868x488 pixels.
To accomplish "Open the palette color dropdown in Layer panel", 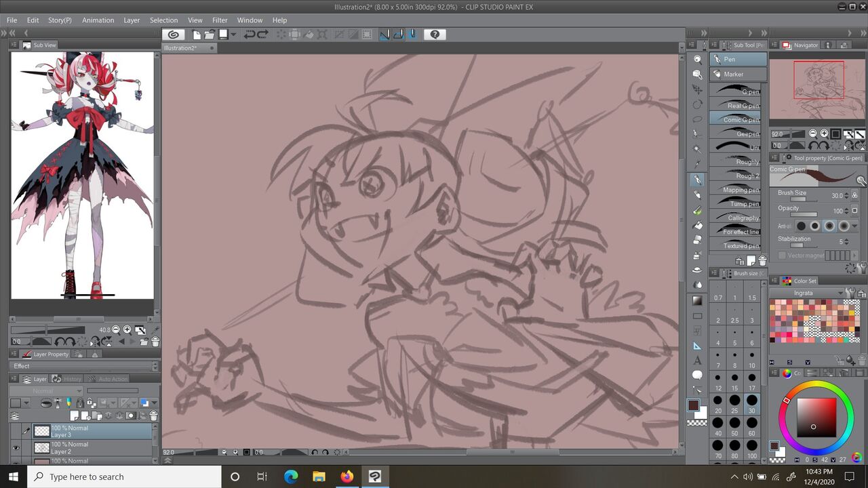I will pos(26,403).
